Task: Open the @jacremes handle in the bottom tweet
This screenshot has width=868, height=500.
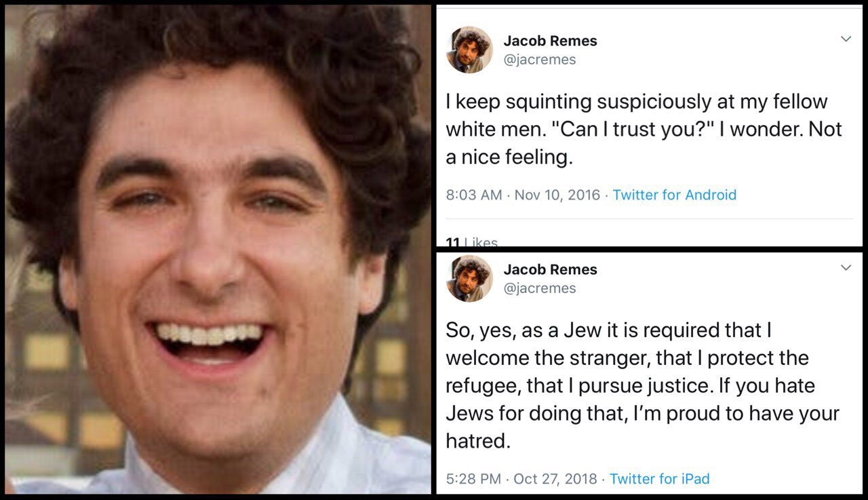Action: tap(539, 288)
